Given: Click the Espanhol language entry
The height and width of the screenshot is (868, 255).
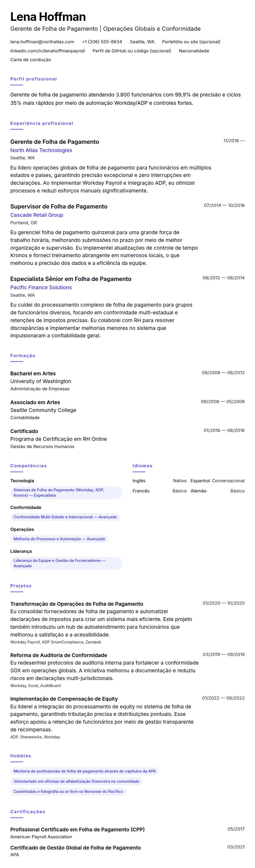Looking at the screenshot, I should click(218, 481).
